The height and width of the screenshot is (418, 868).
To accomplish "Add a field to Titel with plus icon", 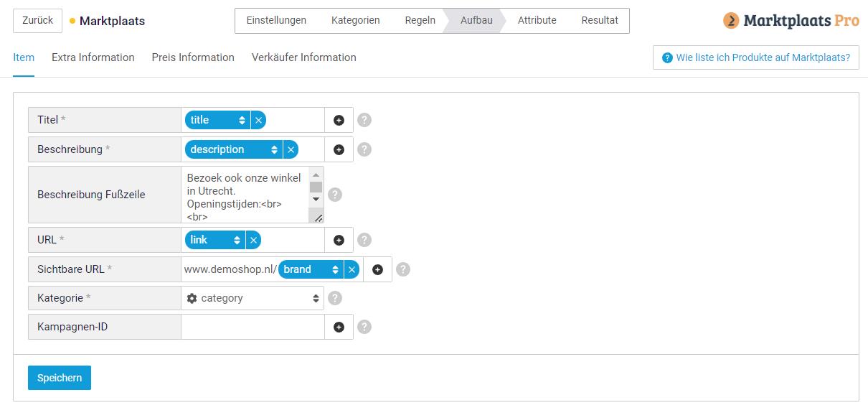I will pos(339,120).
